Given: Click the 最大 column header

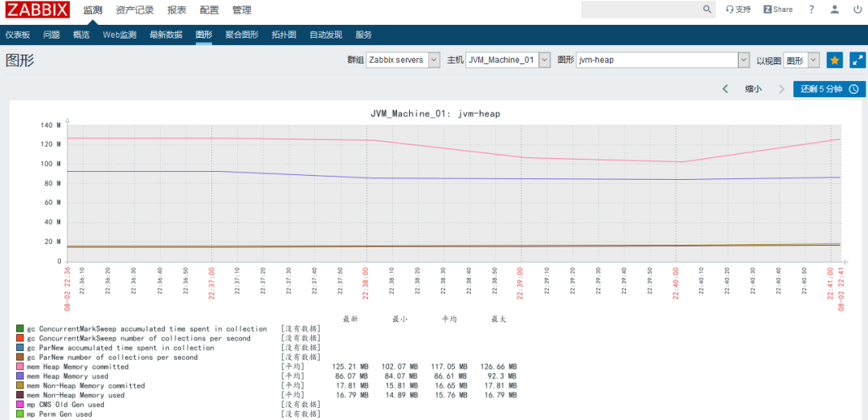Looking at the screenshot, I should (x=498, y=320).
